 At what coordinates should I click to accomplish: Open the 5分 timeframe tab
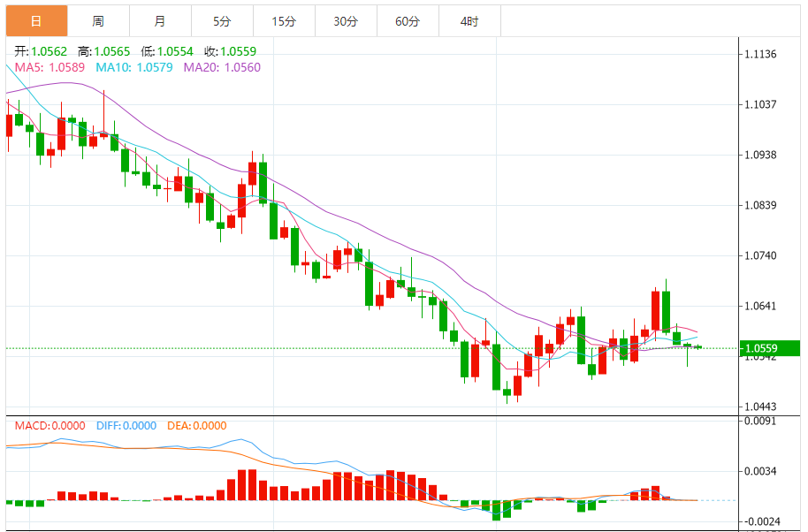222,21
